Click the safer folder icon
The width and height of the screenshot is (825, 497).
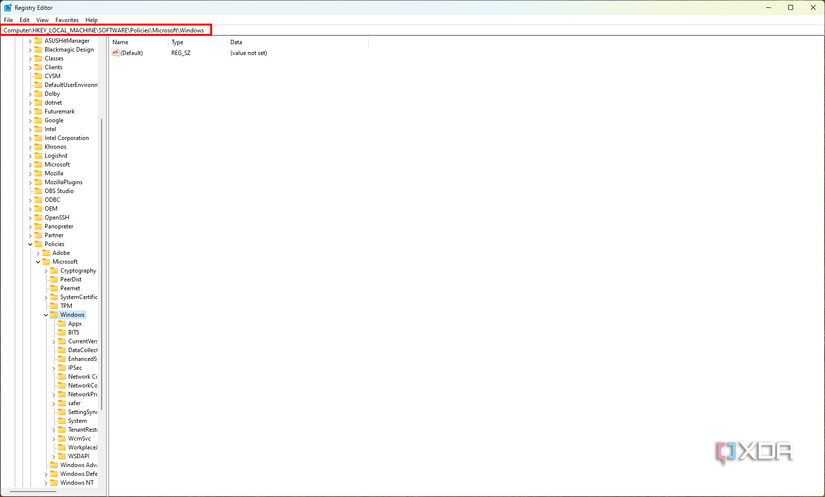(62, 403)
